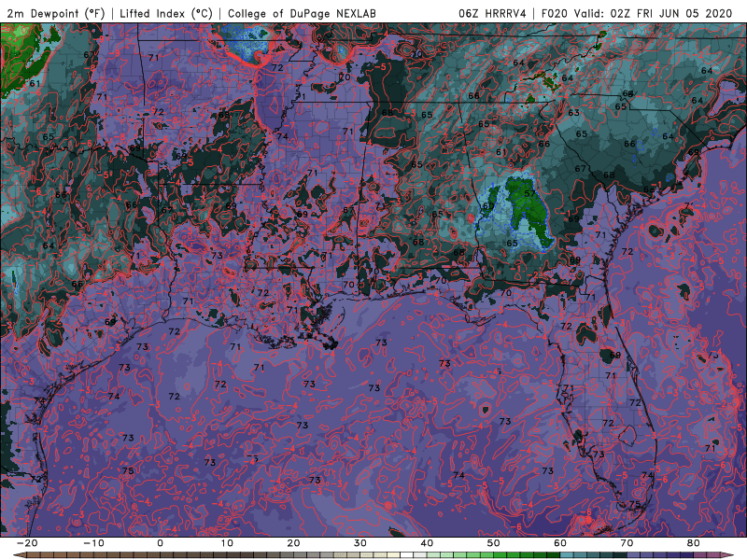This screenshot has width=747, height=560.
Task: Click the -10 label on the color scale
Action: tap(93, 543)
